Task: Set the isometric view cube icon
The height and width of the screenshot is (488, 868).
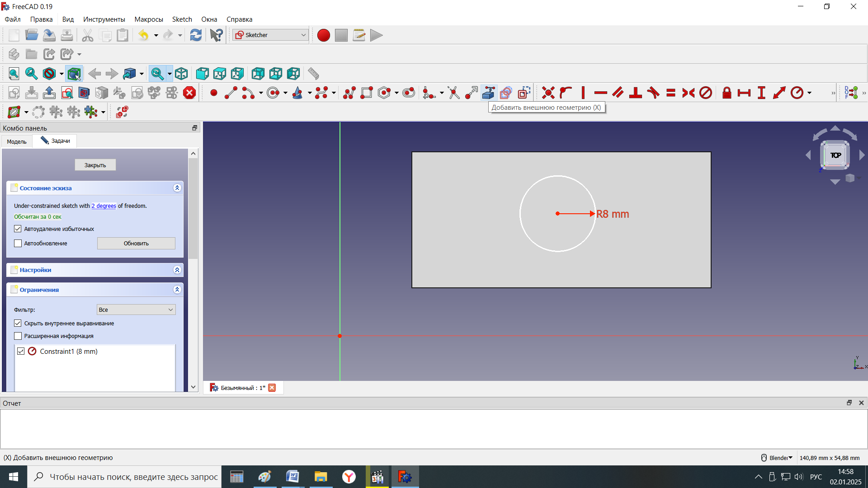Action: coord(181,74)
